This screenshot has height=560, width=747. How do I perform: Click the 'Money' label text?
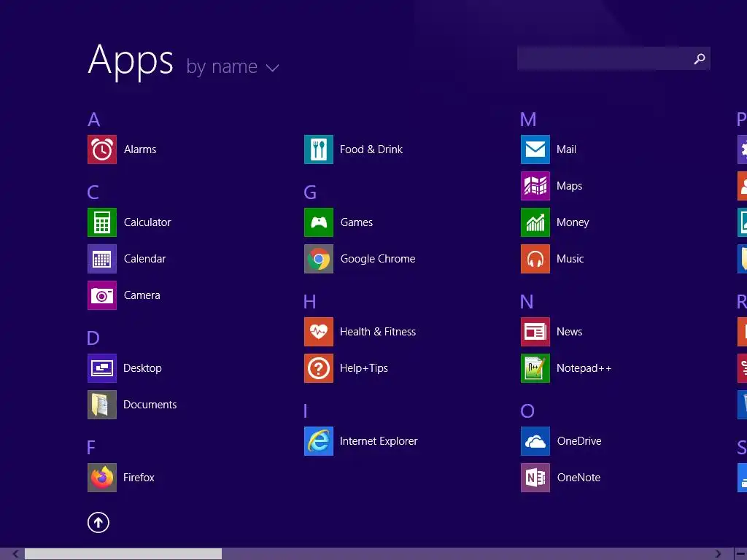click(x=573, y=222)
